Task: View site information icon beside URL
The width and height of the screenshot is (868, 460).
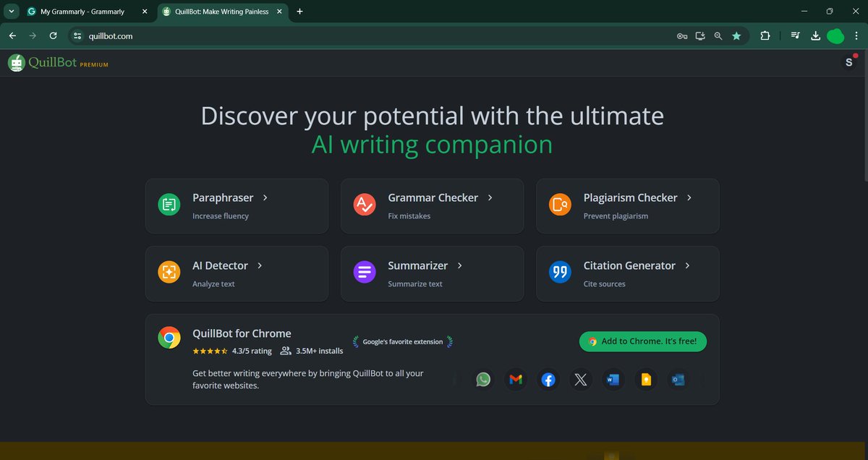Action: tap(78, 35)
